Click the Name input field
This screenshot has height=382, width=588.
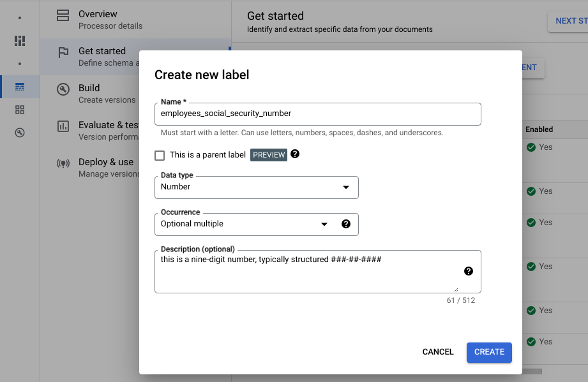(317, 114)
